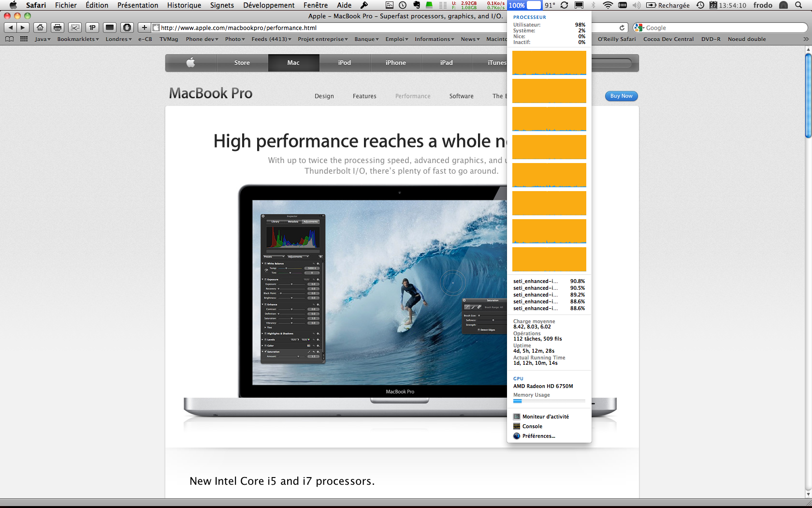Open the Time Machine clock-arrow menu bar icon

pos(700,5)
